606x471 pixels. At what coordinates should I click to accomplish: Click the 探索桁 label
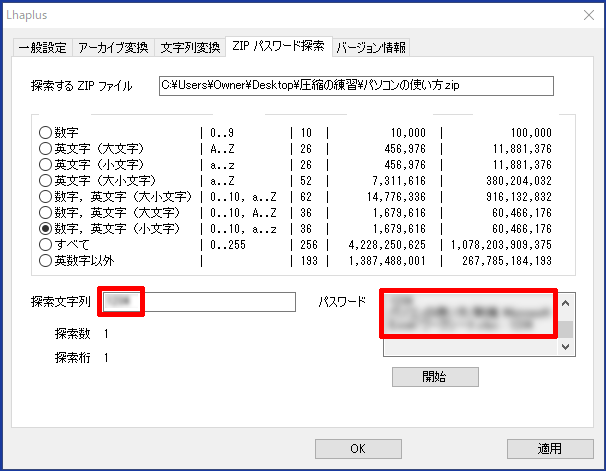[x=73, y=358]
